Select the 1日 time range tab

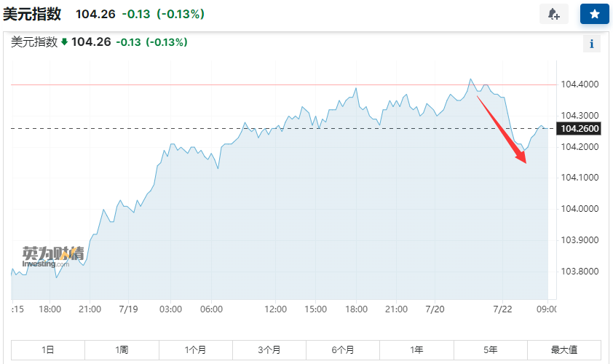[x=48, y=350]
